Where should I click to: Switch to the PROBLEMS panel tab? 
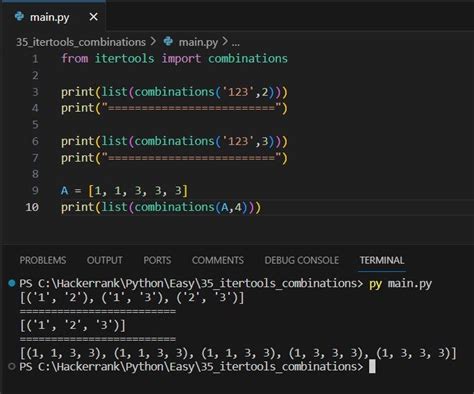click(x=43, y=260)
